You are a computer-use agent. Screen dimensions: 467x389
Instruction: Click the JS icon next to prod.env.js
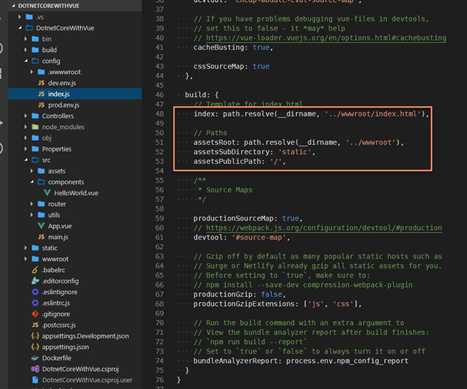point(41,105)
